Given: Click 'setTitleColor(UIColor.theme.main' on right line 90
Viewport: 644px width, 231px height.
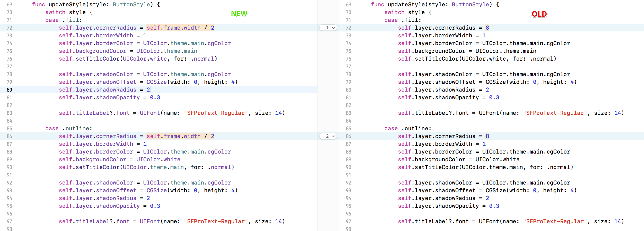Looking at the screenshot, I should click(x=469, y=167).
